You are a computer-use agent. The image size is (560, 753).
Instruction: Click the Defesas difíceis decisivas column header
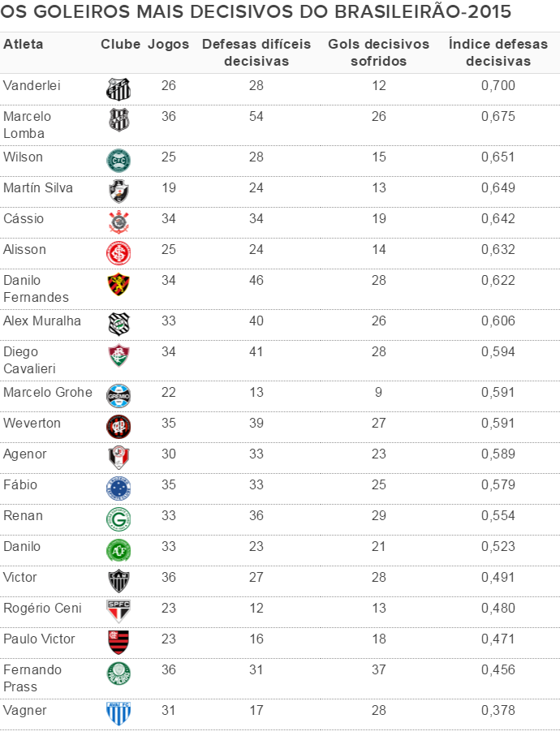(256, 53)
